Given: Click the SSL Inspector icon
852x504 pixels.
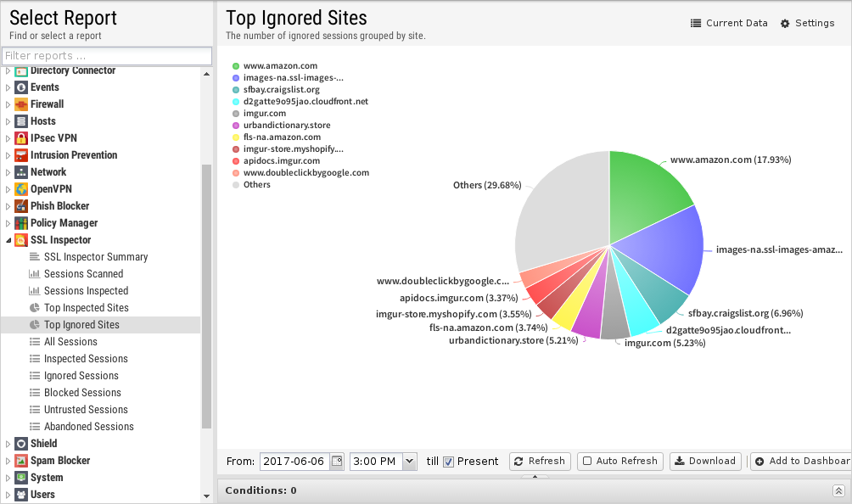Looking at the screenshot, I should [x=21, y=240].
